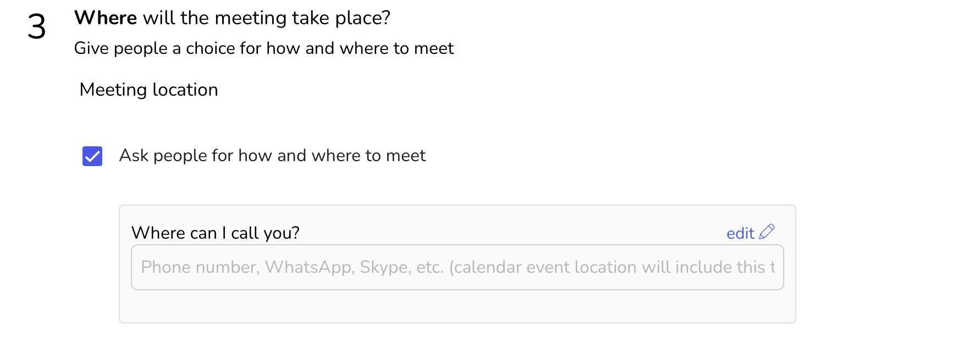Viewport: 980px width, 352px height.
Task: Click "Phone number" placeholder text
Action: point(200,267)
